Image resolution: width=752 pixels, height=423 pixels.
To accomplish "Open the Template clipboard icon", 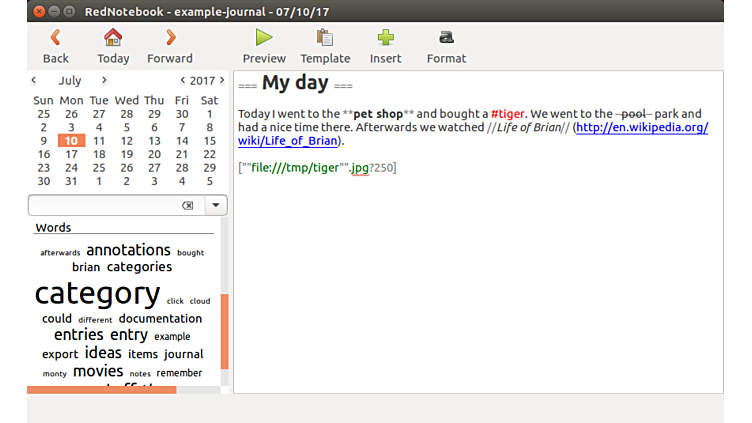I will (x=325, y=38).
